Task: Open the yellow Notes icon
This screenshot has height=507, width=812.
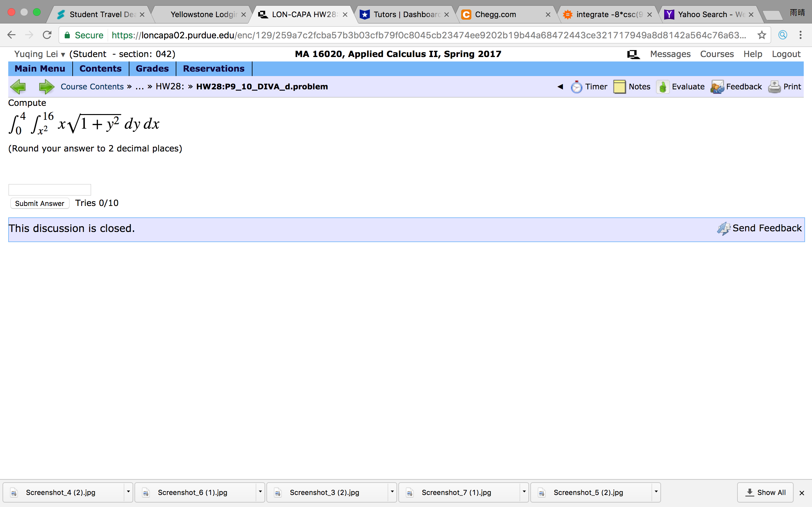Action: coord(619,87)
